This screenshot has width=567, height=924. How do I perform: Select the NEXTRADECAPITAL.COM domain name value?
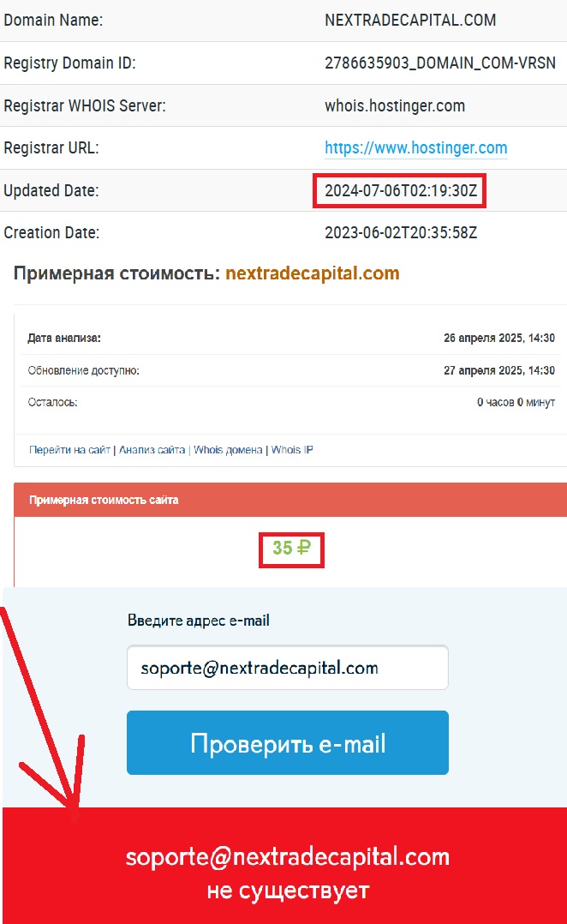410,20
